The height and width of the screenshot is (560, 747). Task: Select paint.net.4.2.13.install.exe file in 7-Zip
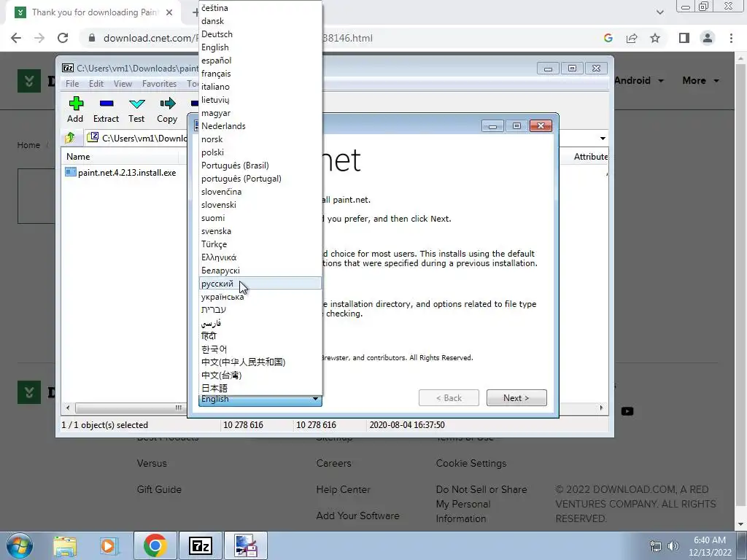coord(120,173)
